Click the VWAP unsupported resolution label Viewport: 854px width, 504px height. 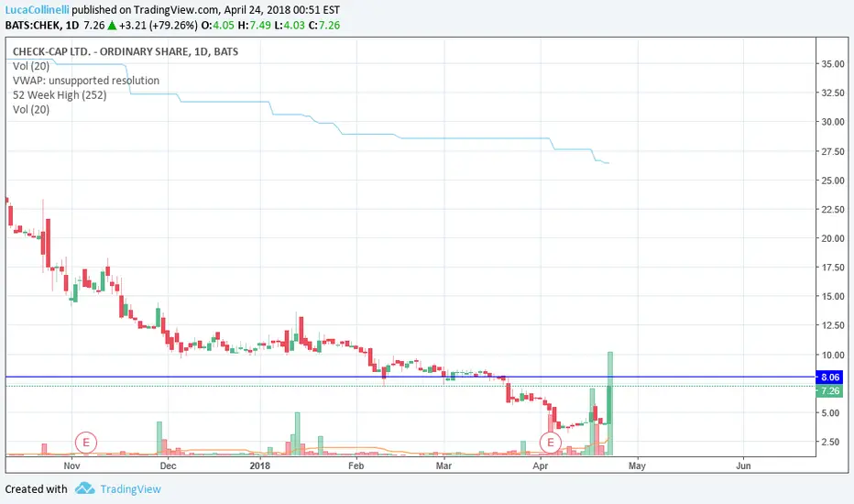click(86, 81)
